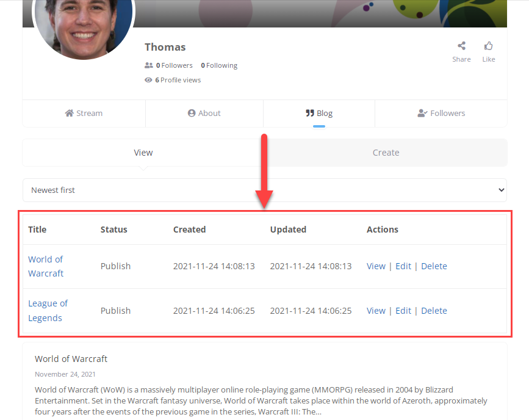View the League of Legends post
Screen dimensions: 529x420
coord(376,311)
